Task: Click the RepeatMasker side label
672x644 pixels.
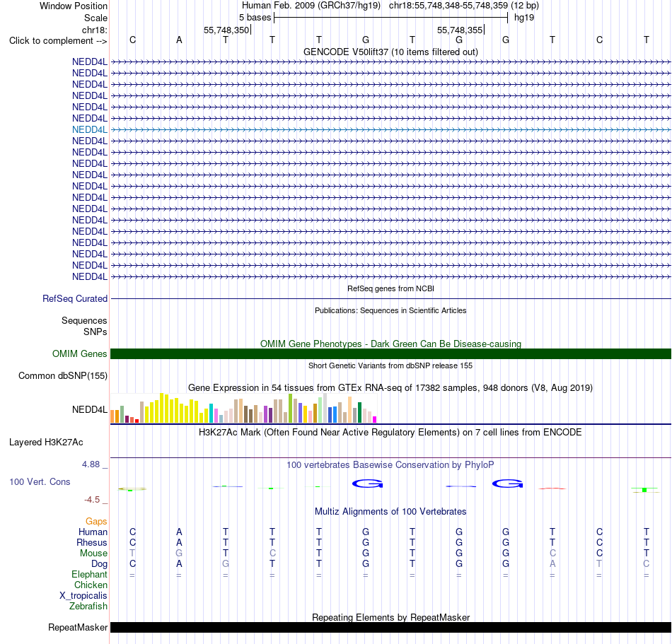Action: point(78,627)
